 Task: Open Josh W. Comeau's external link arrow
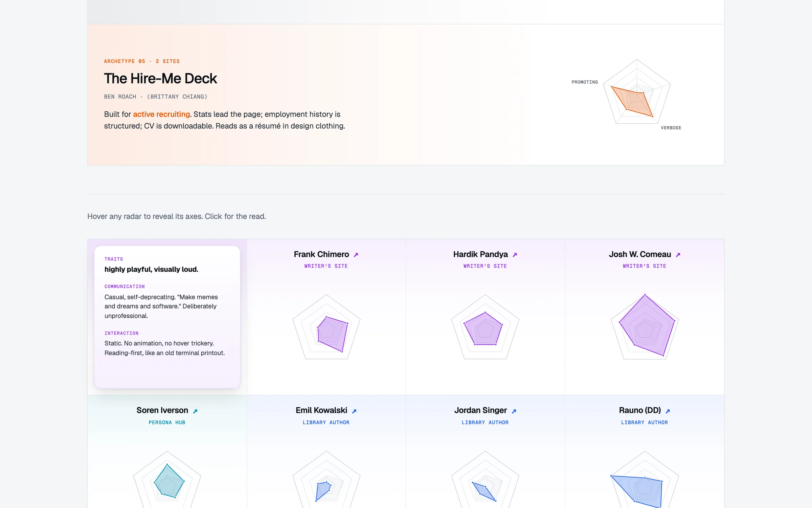click(678, 255)
